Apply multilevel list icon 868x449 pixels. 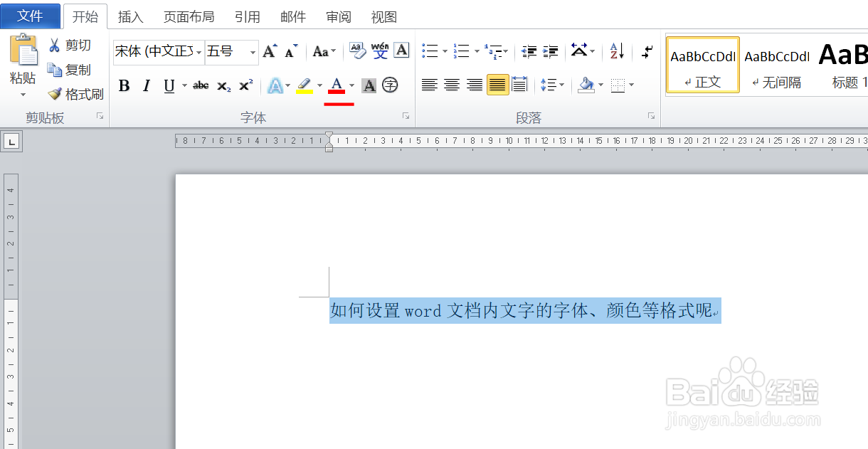coord(493,51)
